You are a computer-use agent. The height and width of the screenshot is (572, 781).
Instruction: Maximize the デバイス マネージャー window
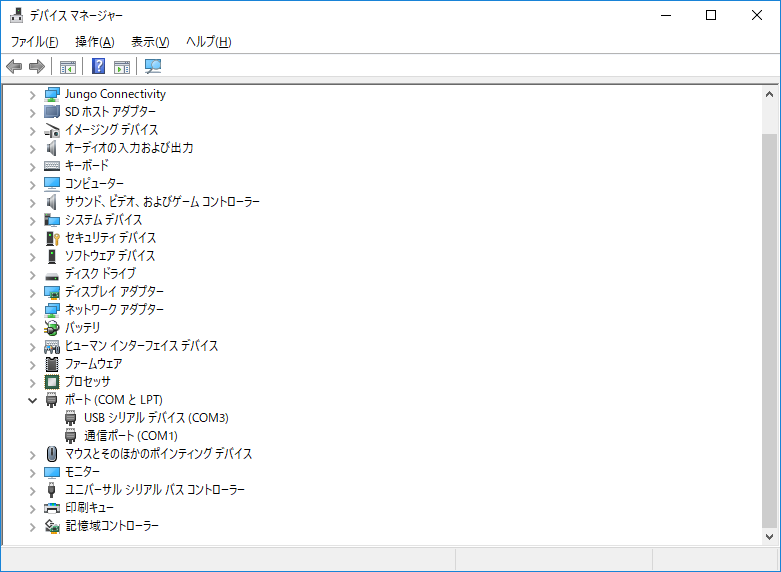pyautogui.click(x=711, y=15)
